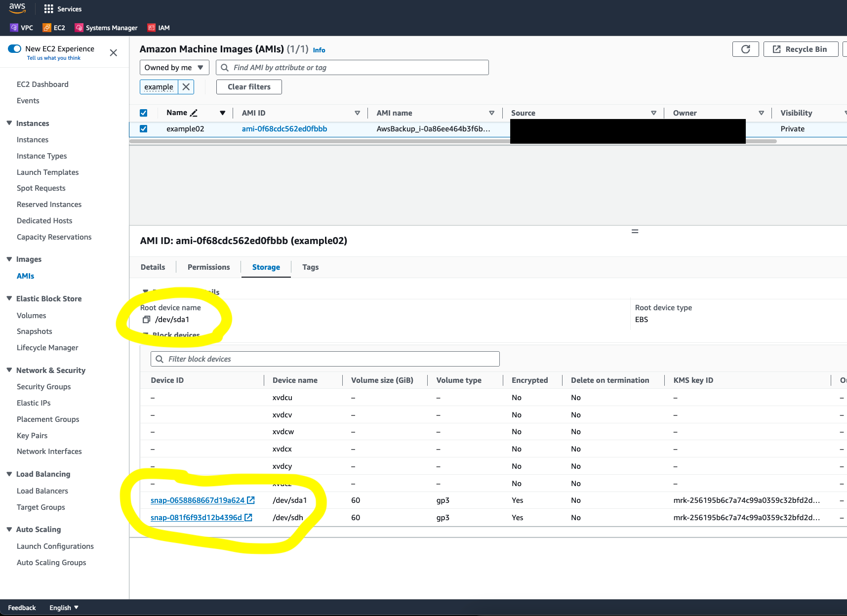Open snap-081f6f93d12b4396d external link icon
847x616 pixels.
(248, 518)
